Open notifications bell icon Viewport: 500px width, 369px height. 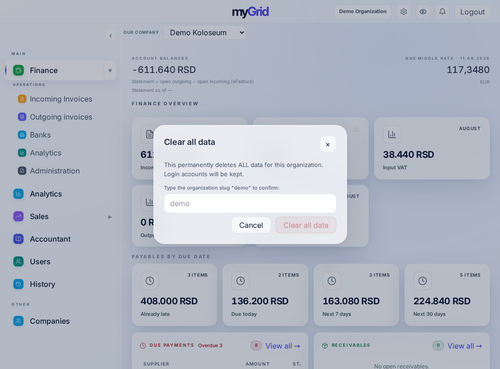click(x=442, y=12)
